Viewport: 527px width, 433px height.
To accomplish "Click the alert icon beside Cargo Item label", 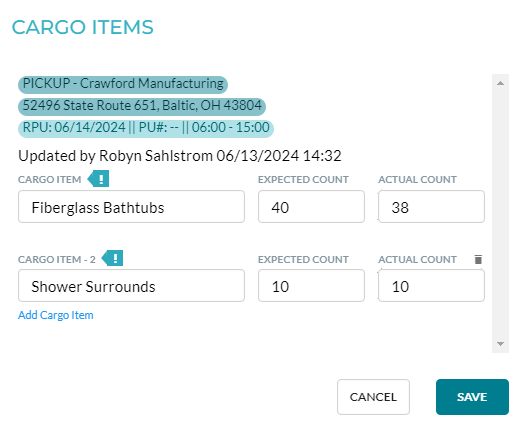I will (98, 179).
